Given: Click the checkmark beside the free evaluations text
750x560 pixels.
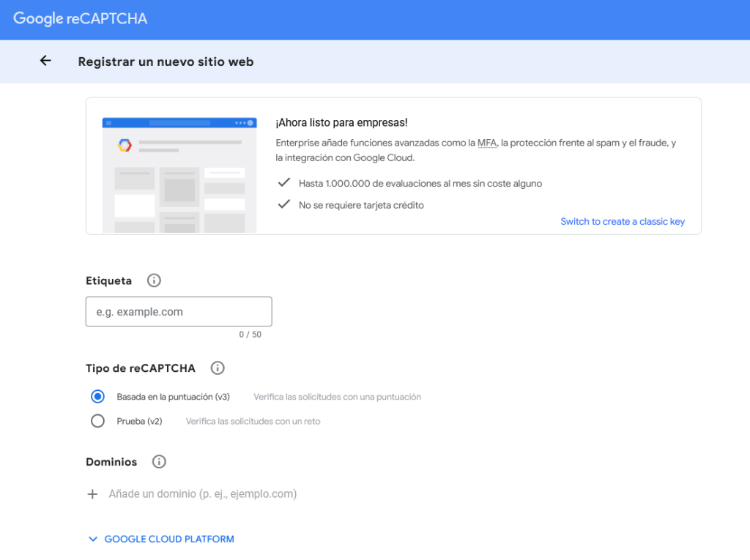Looking at the screenshot, I should point(284,182).
